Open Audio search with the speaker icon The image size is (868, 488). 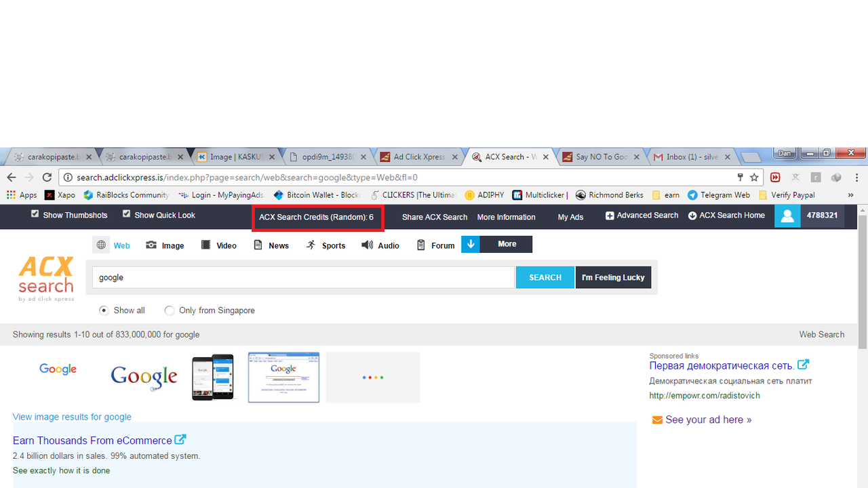(366, 245)
